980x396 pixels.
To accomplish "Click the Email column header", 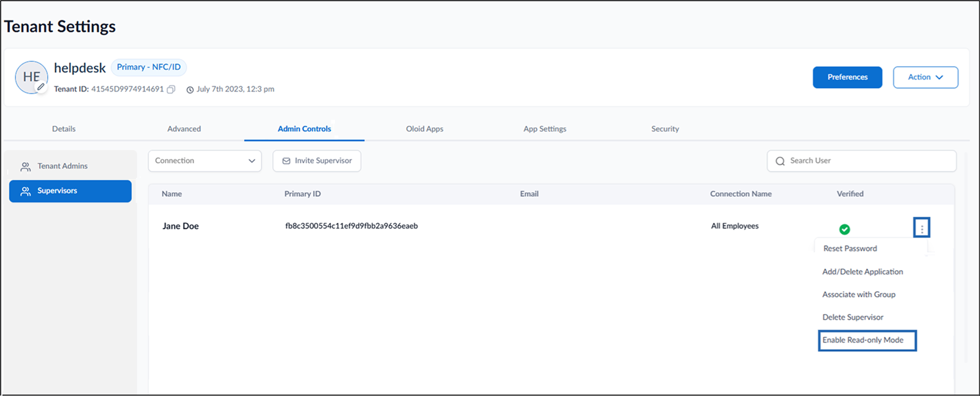I will pyautogui.click(x=529, y=194).
